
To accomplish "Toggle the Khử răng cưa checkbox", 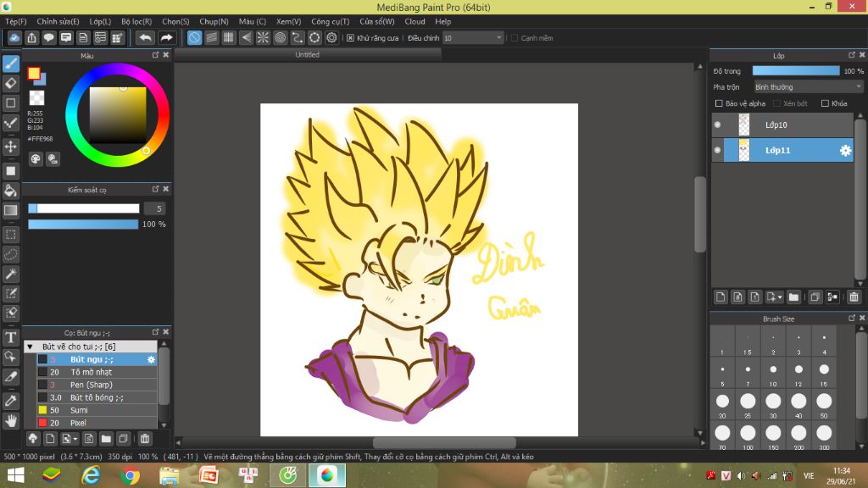I will [x=350, y=38].
